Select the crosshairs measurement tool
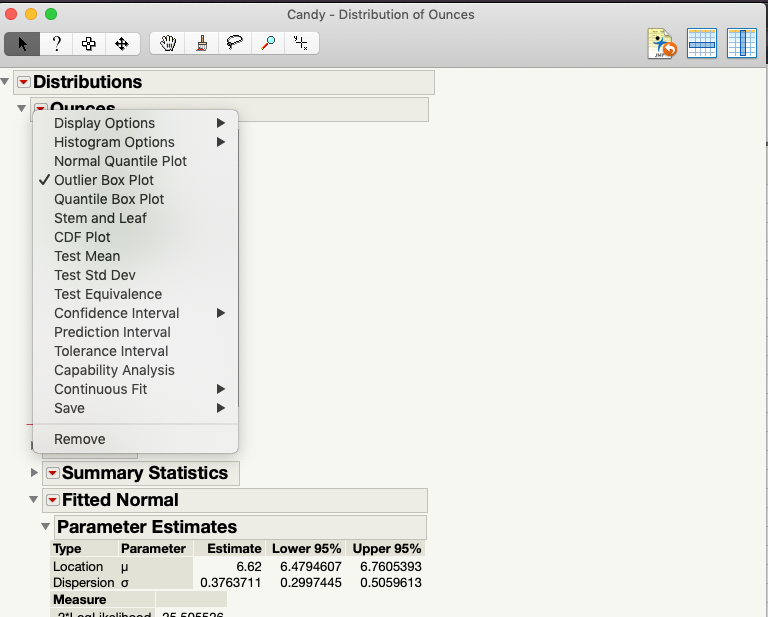Screen dimensions: 768x617 coord(301,44)
